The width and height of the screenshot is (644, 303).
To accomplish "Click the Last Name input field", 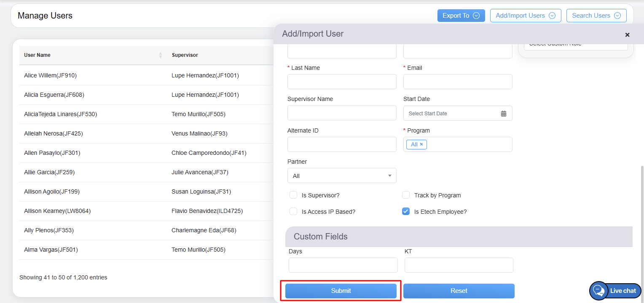I will [x=342, y=82].
